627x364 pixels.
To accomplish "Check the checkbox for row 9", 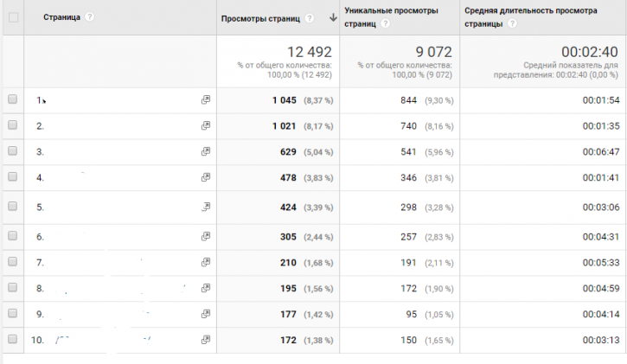I will pos(13,313).
